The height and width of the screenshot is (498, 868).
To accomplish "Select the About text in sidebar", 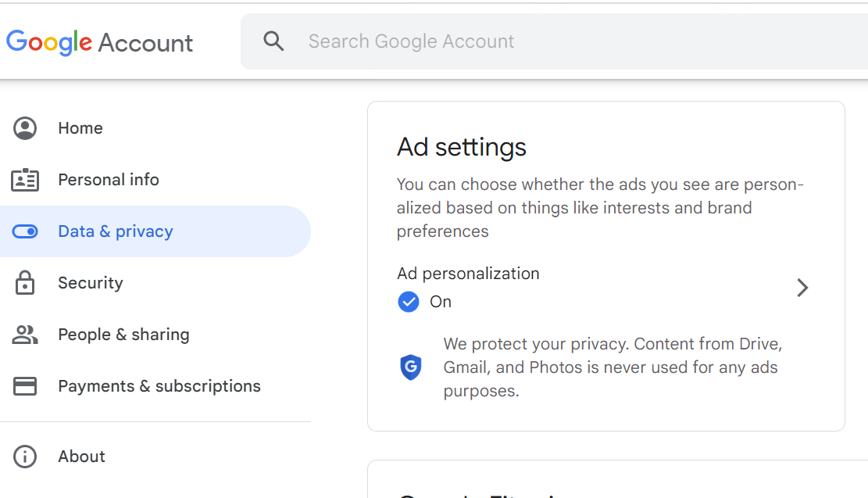I will pyautogui.click(x=81, y=457).
